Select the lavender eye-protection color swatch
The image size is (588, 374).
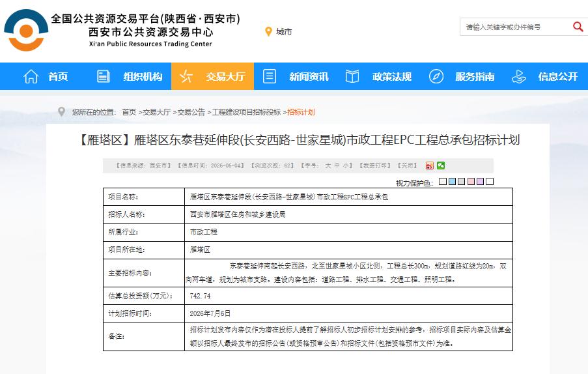coord(481,182)
